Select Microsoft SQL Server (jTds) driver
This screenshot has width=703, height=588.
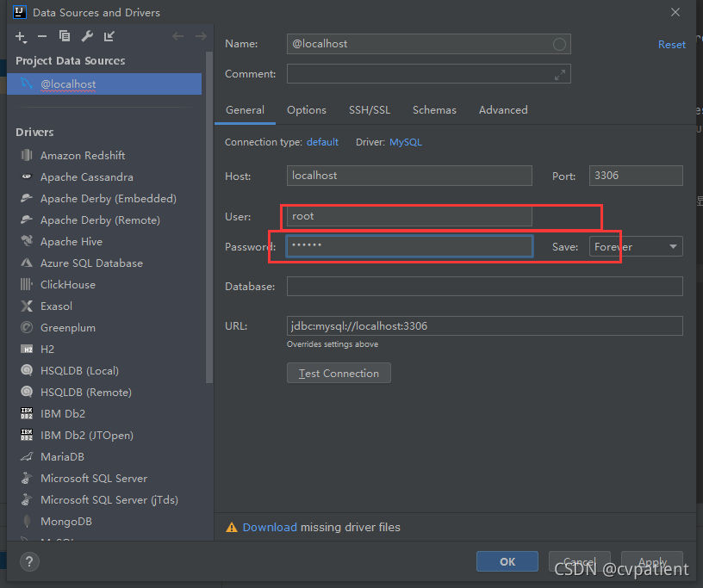pyautogui.click(x=105, y=499)
